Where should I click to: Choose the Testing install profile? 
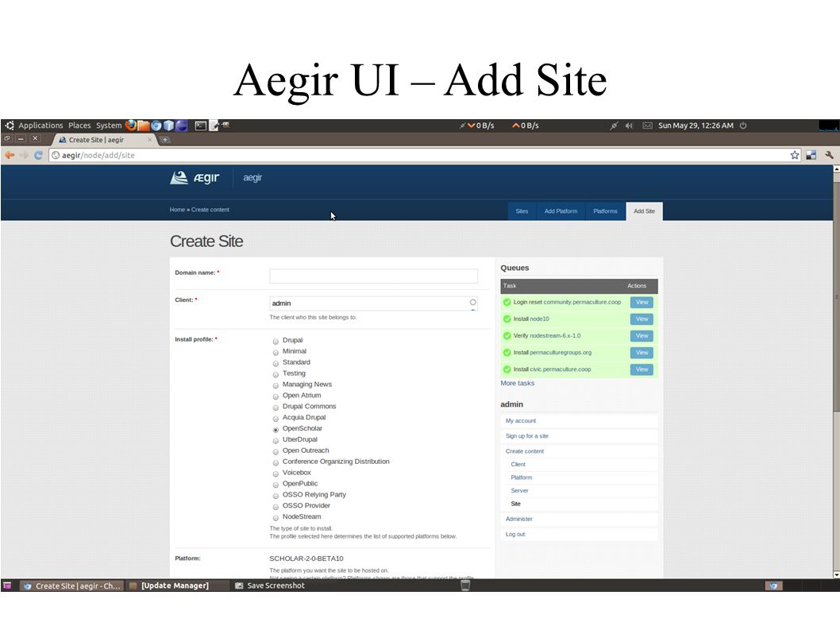pos(276,374)
